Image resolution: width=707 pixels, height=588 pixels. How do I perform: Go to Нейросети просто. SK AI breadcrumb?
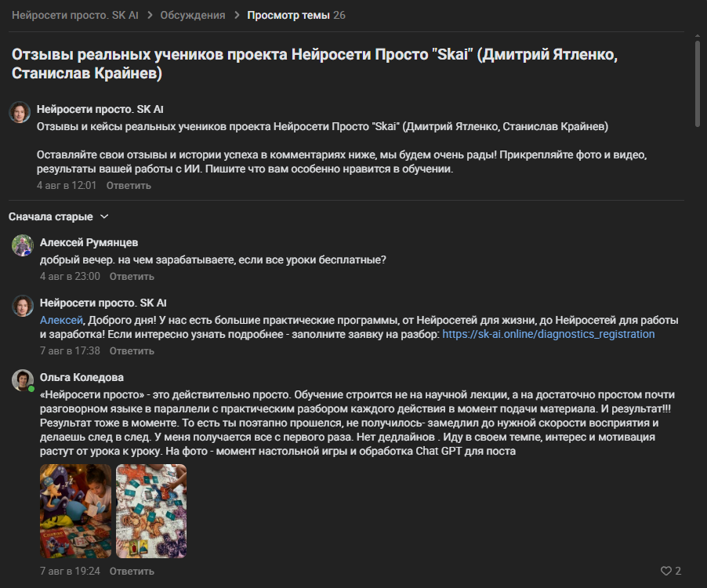74,16
